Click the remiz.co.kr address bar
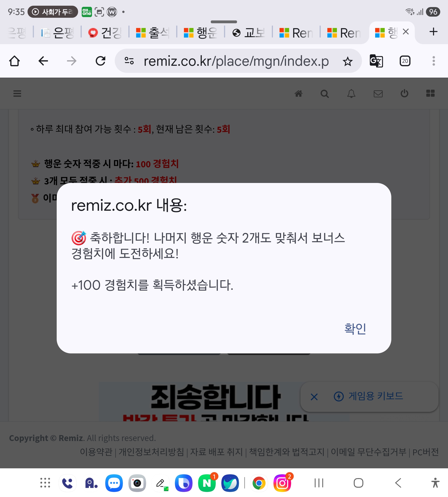 point(236,61)
